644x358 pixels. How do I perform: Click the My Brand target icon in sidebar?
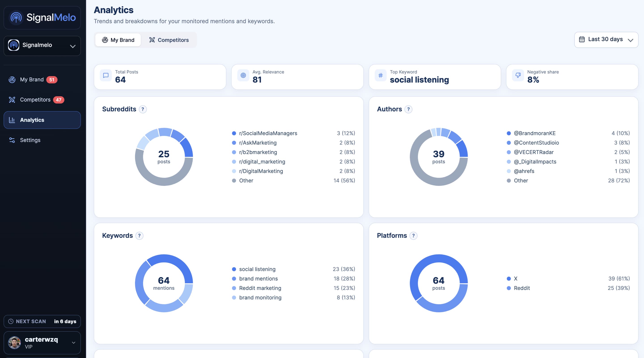(12, 80)
